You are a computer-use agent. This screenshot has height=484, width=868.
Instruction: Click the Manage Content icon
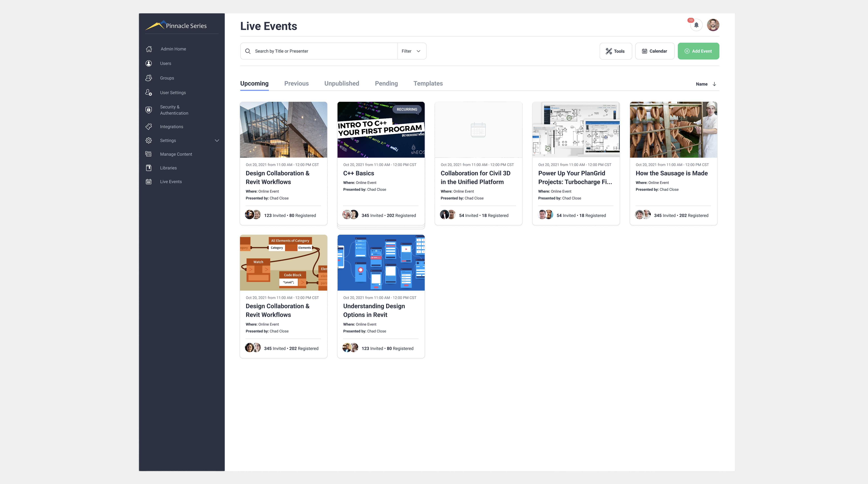pyautogui.click(x=149, y=154)
